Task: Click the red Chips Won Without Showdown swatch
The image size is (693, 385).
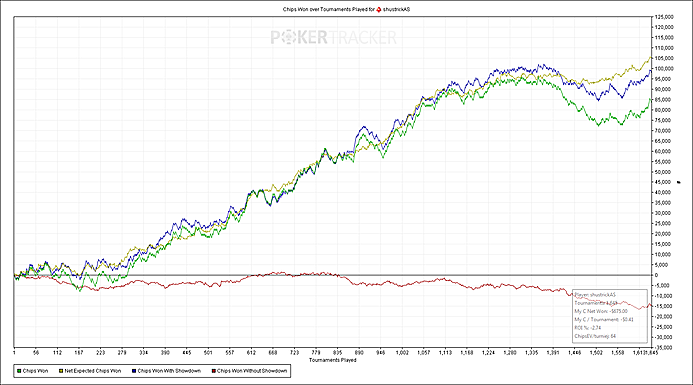Action: pos(213,371)
